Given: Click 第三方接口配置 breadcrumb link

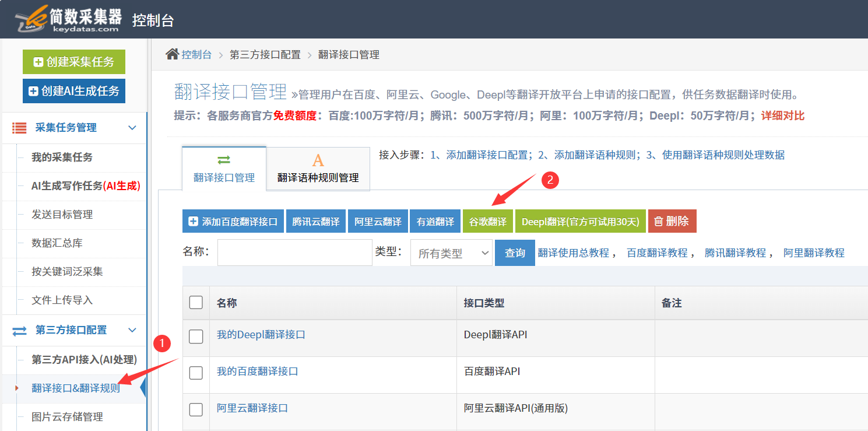Looking at the screenshot, I should click(265, 55).
